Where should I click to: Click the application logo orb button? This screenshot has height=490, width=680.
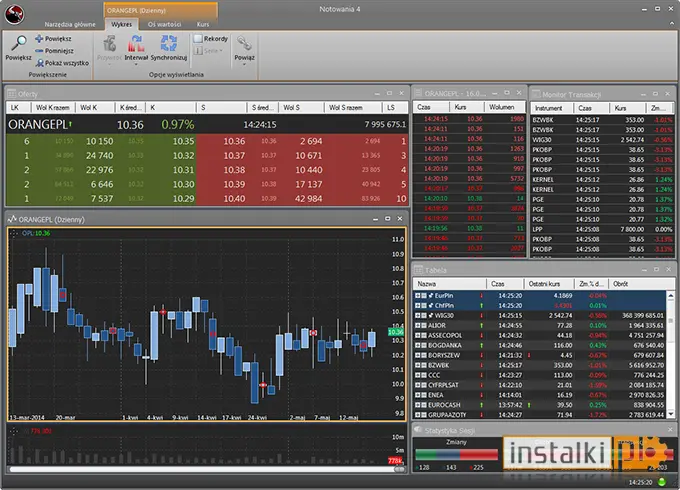(14, 14)
